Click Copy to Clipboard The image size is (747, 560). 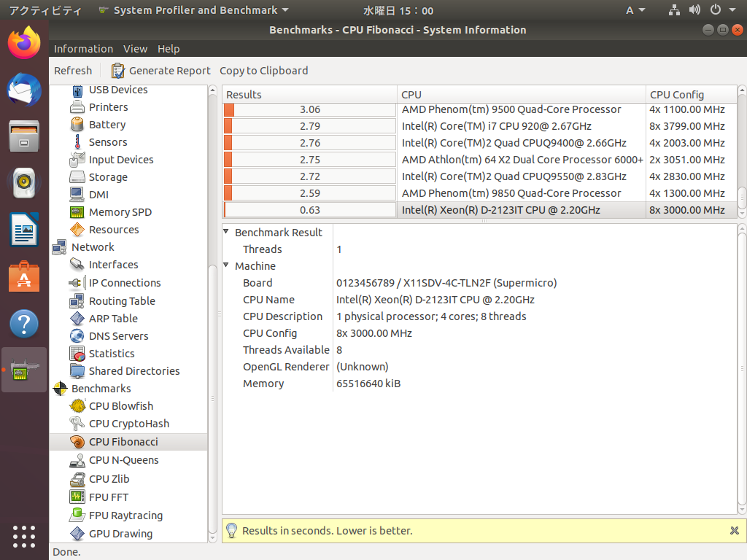pyautogui.click(x=264, y=71)
